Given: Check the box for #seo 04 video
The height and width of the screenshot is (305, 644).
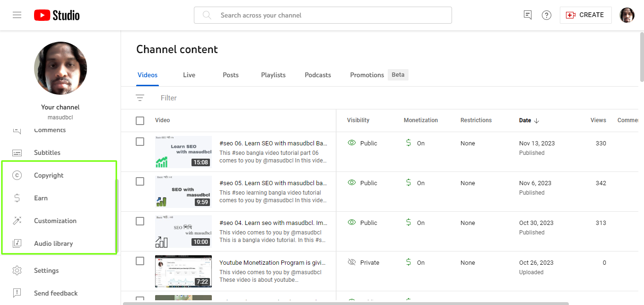Looking at the screenshot, I should [140, 221].
